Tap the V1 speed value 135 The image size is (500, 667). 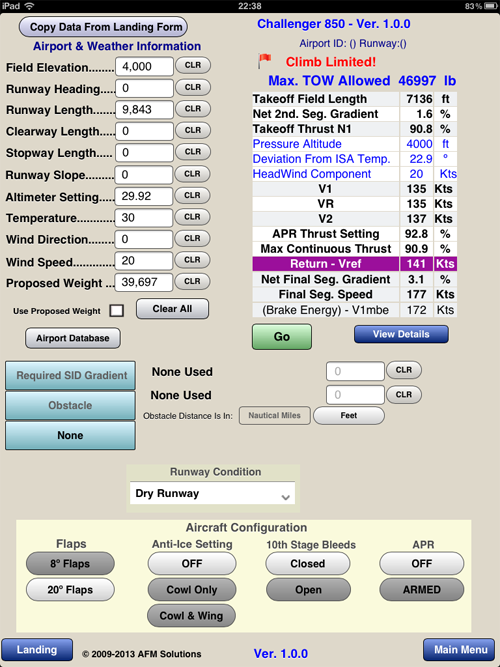tap(416, 189)
